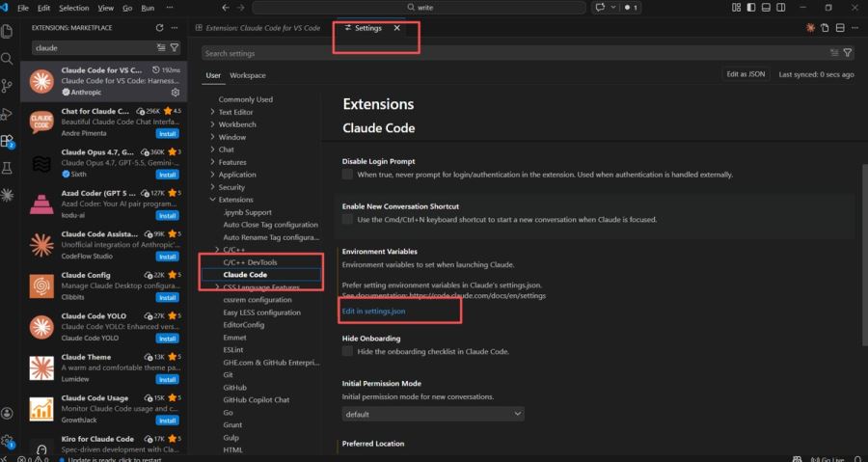The image size is (868, 462).
Task: Switch to Extension: Claude Code for VS Code tab
Action: [258, 28]
